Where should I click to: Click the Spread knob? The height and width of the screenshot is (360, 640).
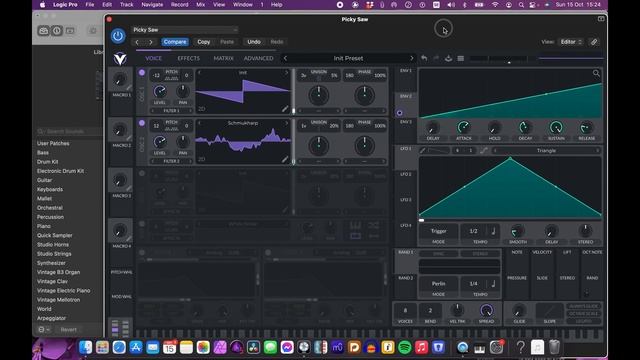pyautogui.click(x=486, y=311)
